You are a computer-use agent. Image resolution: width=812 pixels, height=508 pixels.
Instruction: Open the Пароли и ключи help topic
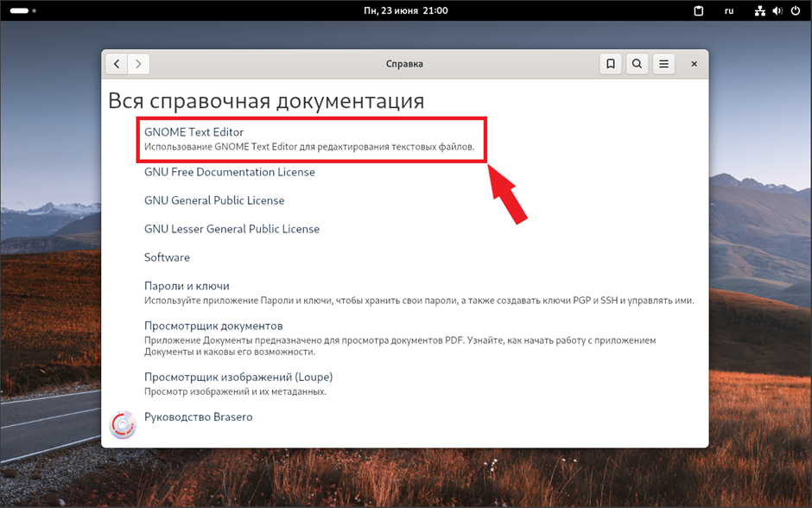click(x=187, y=286)
